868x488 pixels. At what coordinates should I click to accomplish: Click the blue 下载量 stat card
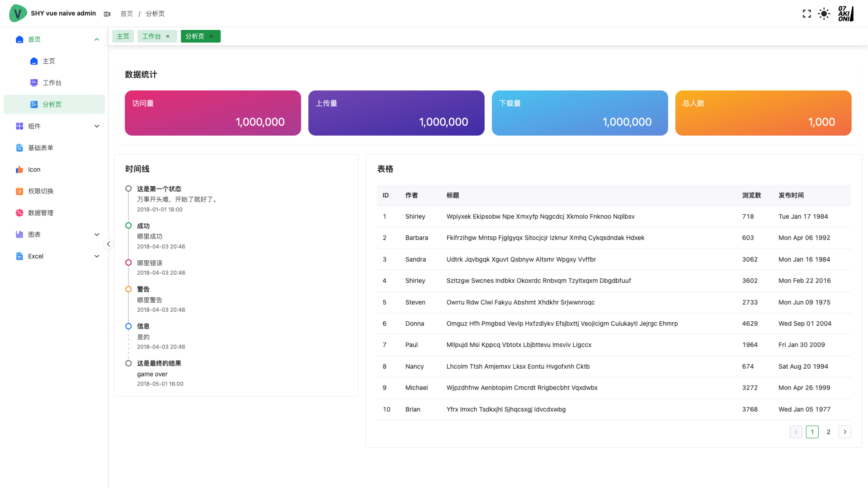coord(580,113)
